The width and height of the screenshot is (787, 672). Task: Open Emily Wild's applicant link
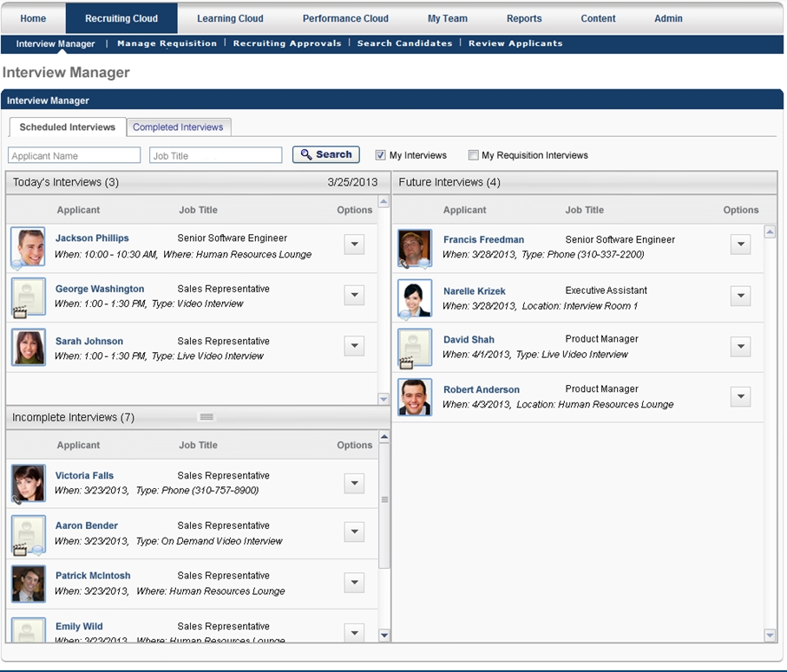point(79,626)
